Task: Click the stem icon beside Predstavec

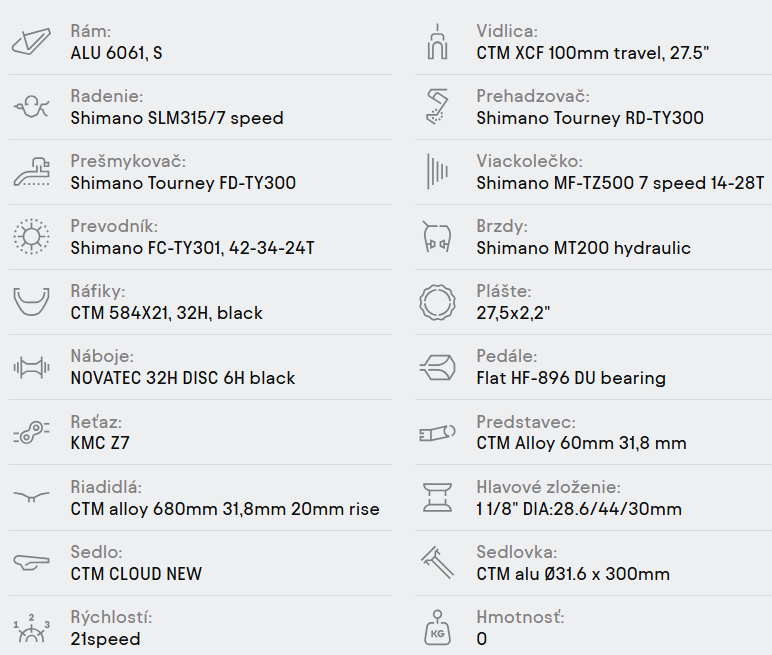Action: 436,432
